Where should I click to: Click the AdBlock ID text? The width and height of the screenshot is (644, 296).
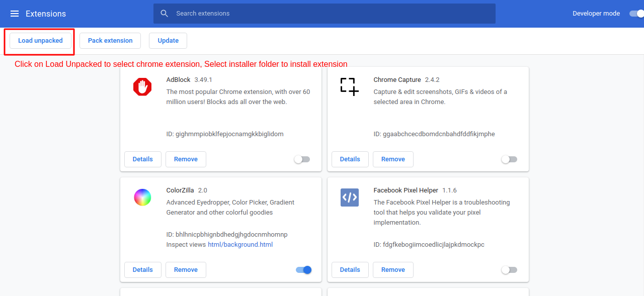(225, 134)
